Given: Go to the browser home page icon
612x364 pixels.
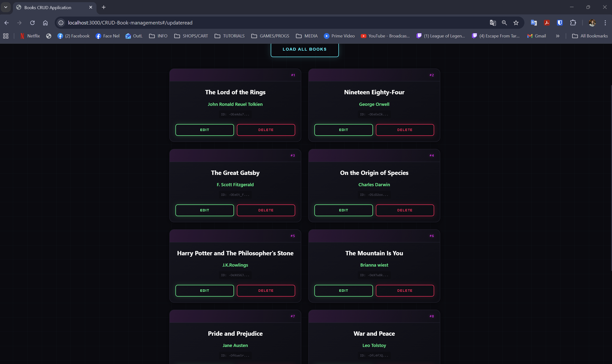Looking at the screenshot, I should pos(45,23).
